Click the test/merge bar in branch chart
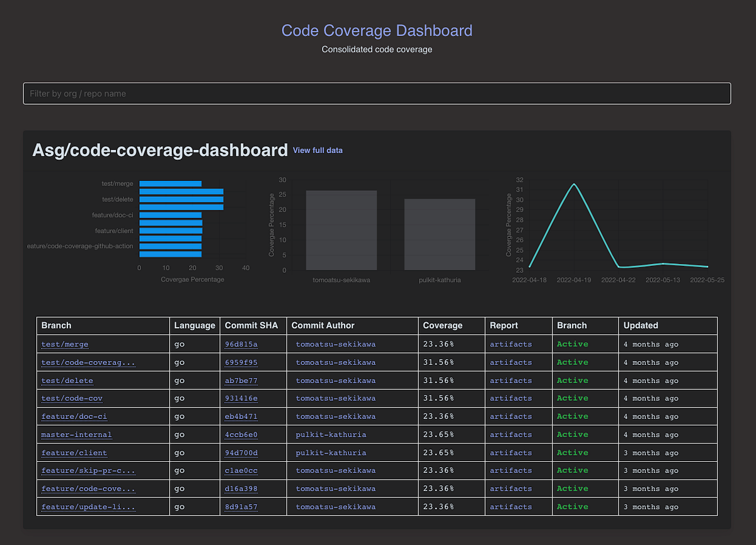 170,183
